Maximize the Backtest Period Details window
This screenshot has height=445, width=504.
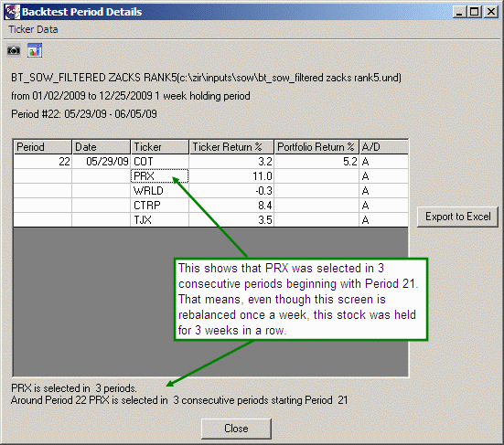tap(474, 12)
